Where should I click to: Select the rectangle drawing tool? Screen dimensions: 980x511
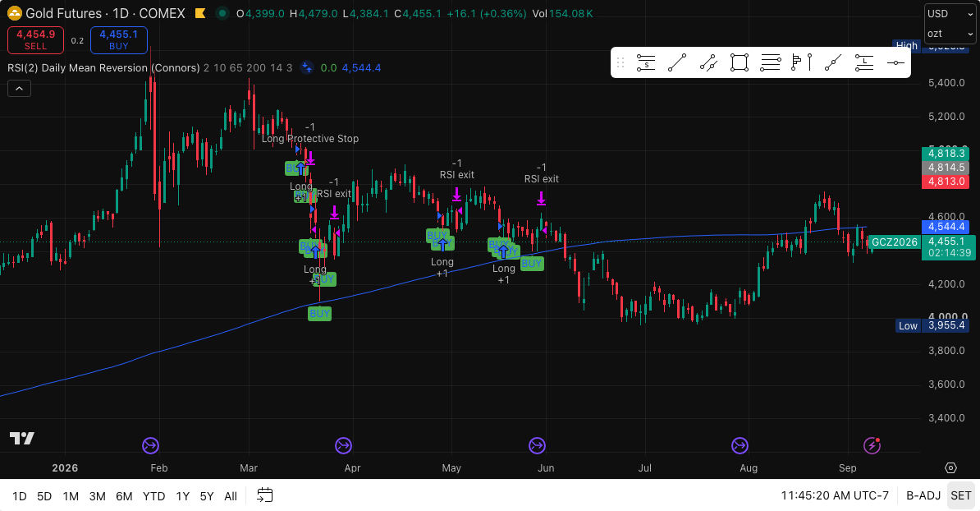click(740, 62)
